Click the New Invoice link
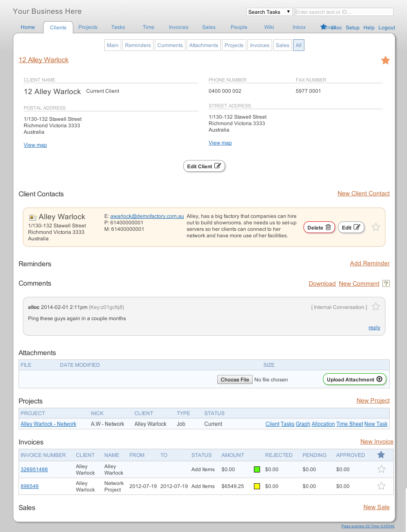Viewport: 407px width, 532px height. coord(376,441)
